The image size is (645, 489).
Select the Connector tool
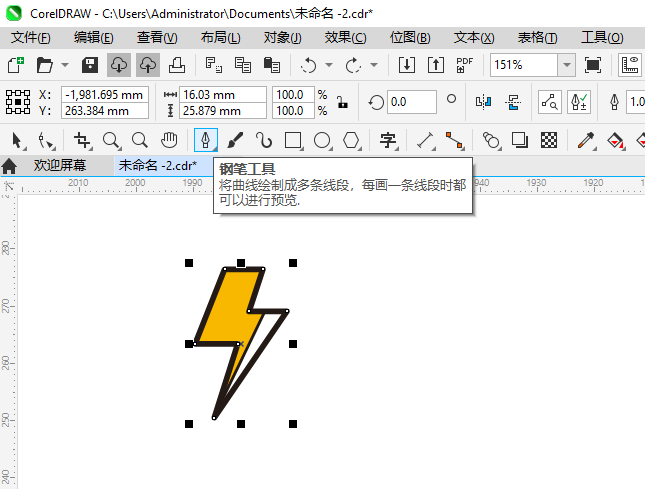pos(455,140)
